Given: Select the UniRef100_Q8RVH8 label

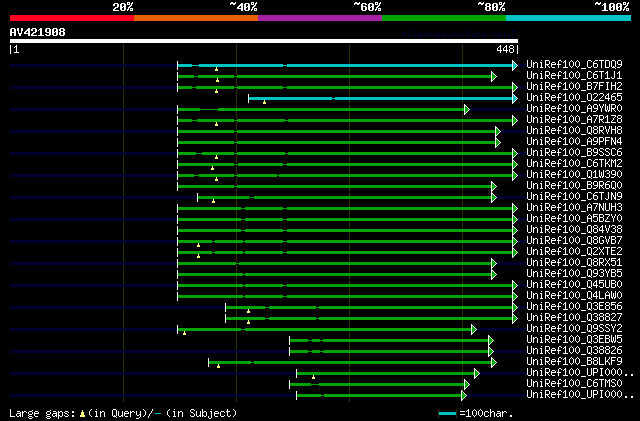Looking at the screenshot, I should (574, 131).
